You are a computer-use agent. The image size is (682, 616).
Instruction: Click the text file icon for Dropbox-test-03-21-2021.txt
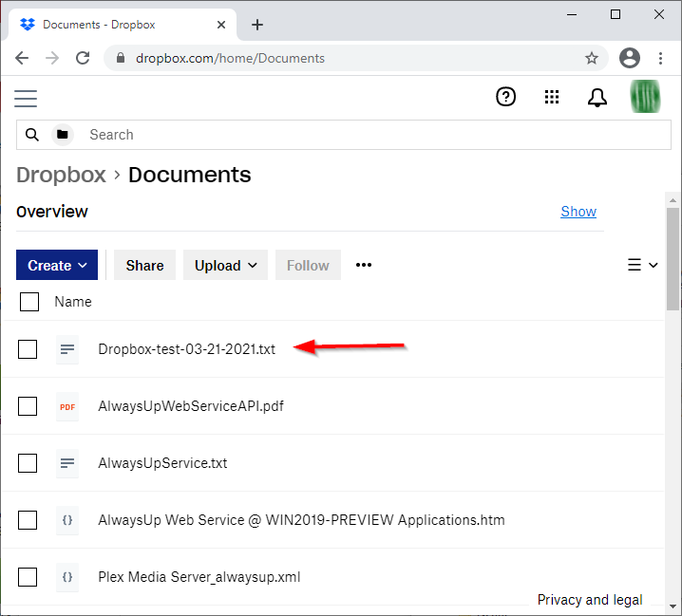click(67, 349)
